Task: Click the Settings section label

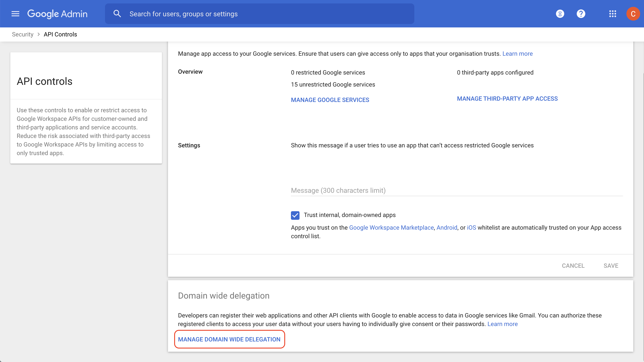Action: click(189, 145)
